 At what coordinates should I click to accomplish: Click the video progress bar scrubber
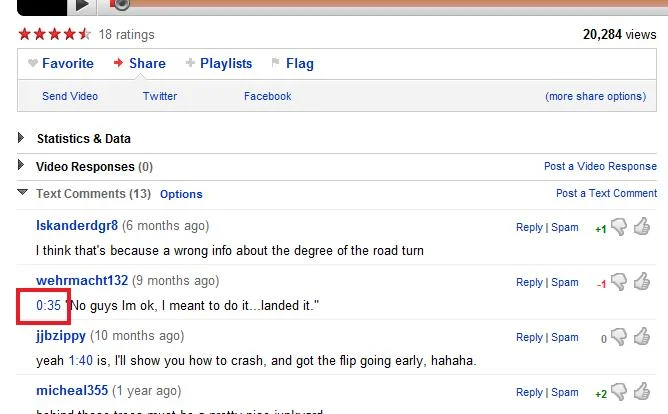pyautogui.click(x=121, y=4)
